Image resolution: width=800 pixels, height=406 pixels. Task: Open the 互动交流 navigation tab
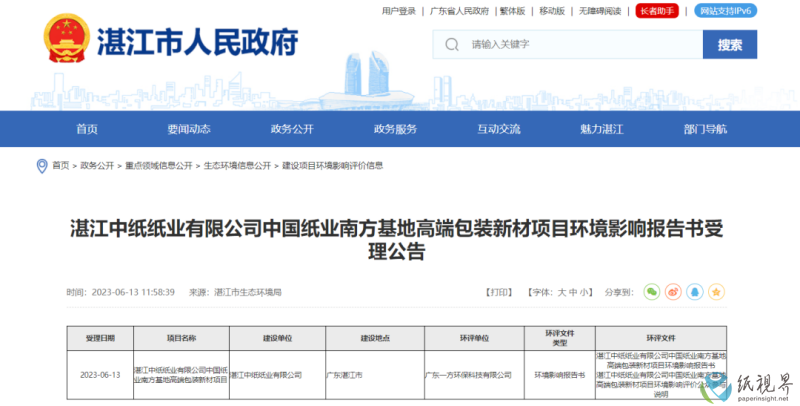pyautogui.click(x=499, y=129)
